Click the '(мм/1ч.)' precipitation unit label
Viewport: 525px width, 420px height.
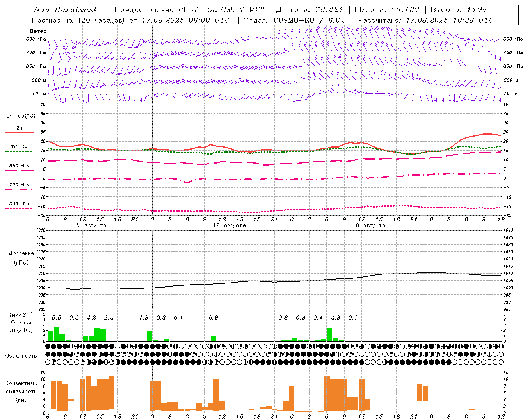(x=21, y=330)
